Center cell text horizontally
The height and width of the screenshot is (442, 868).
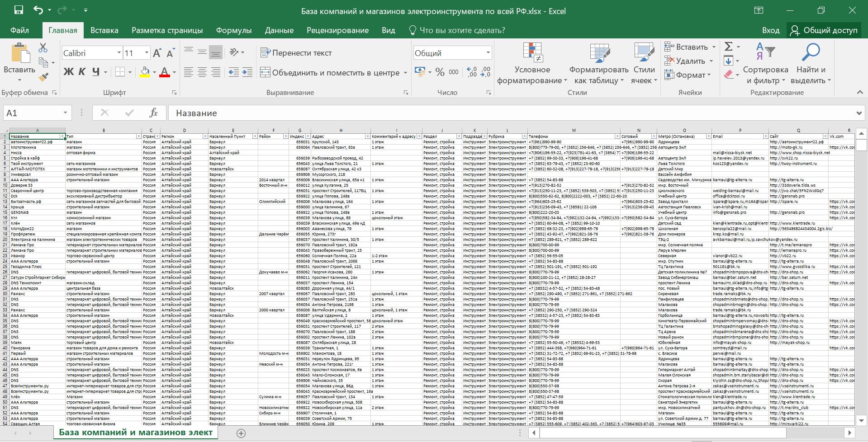click(x=202, y=72)
